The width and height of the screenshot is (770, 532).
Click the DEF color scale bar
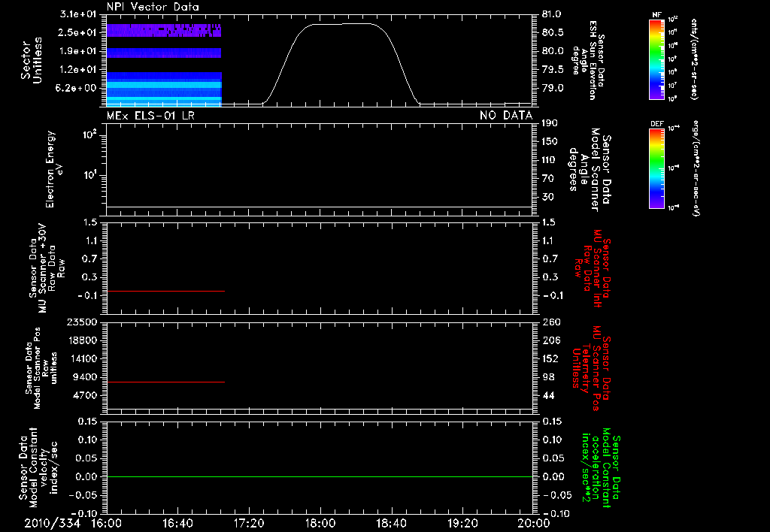pos(656,168)
